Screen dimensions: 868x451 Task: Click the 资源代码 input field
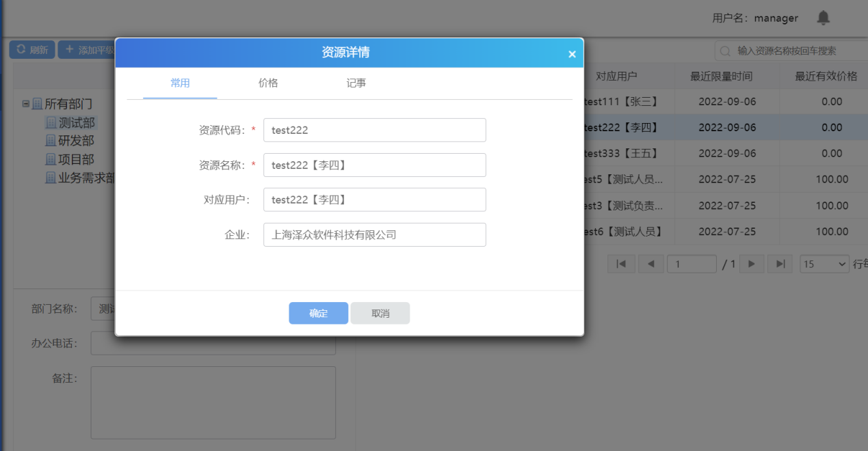click(x=374, y=130)
